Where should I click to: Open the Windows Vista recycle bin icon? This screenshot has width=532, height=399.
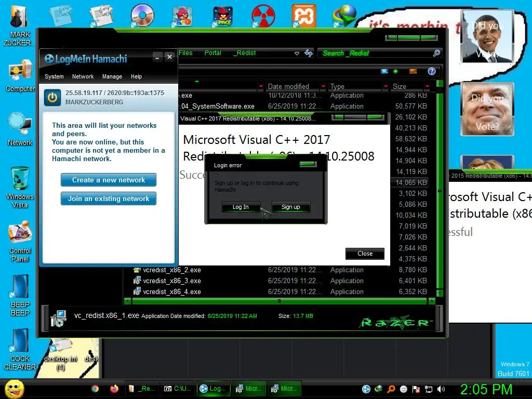pyautogui.click(x=20, y=187)
